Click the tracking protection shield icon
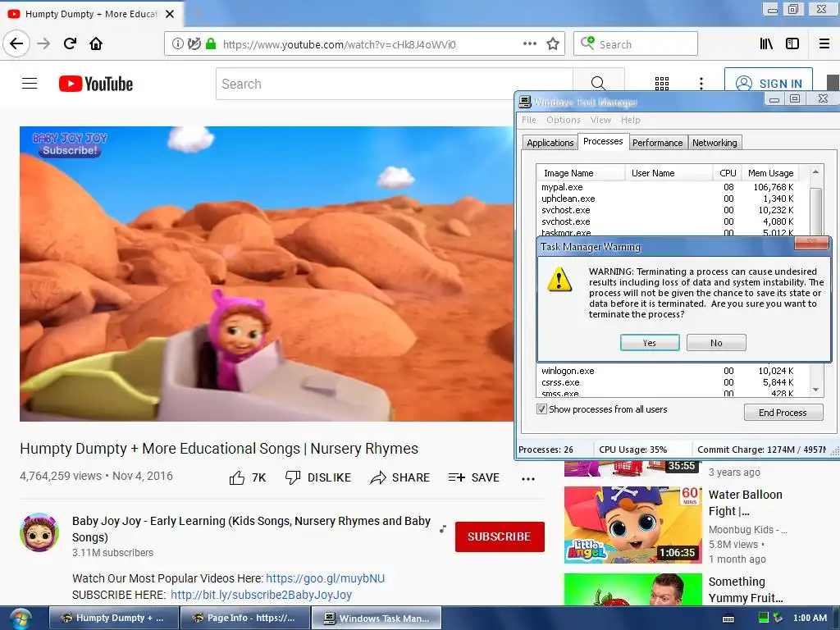840x630 pixels. pos(194,44)
